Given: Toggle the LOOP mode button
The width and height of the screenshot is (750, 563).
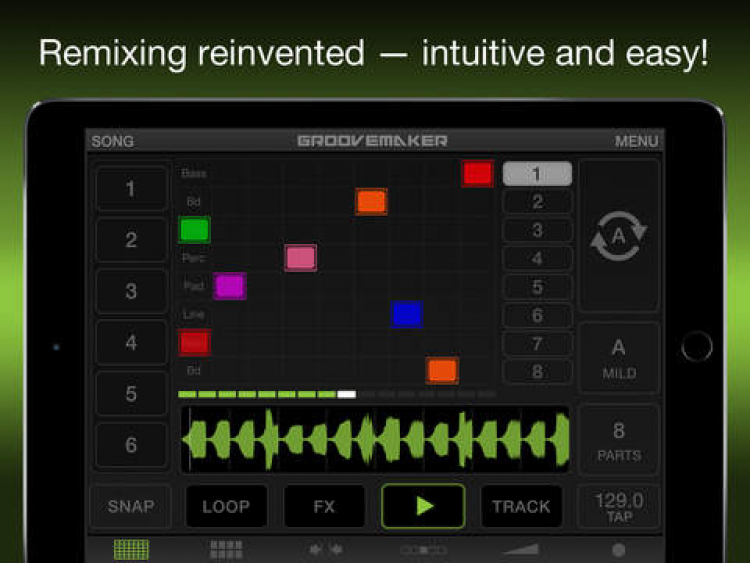Looking at the screenshot, I should pyautogui.click(x=226, y=506).
